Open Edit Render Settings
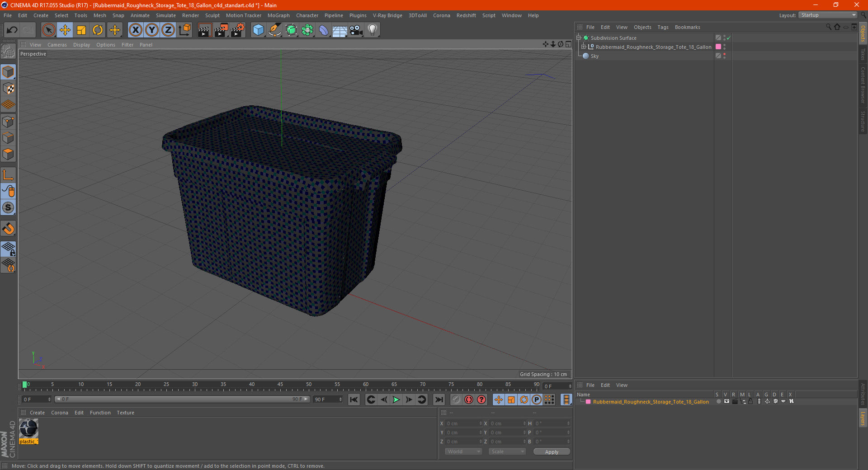 [238, 30]
